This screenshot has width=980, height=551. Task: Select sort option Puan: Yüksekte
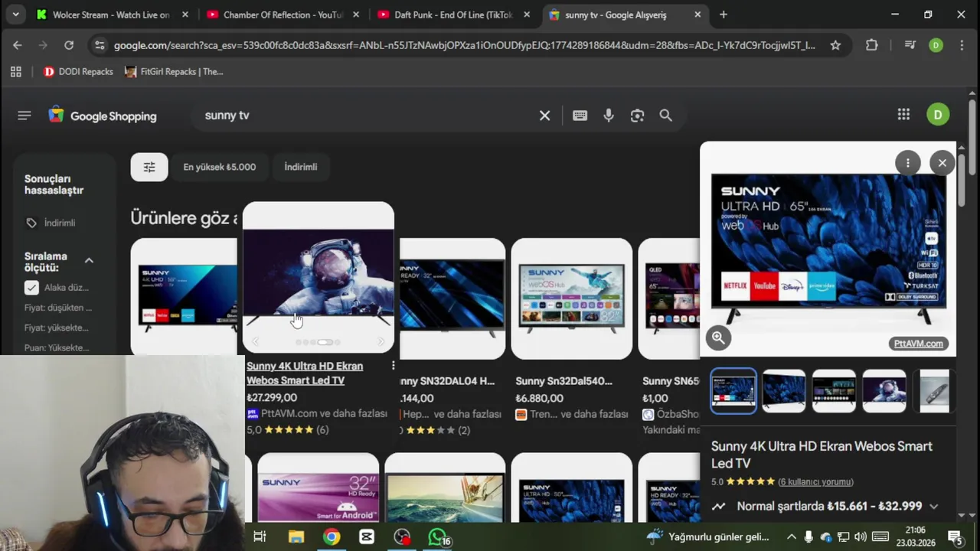[57, 347]
